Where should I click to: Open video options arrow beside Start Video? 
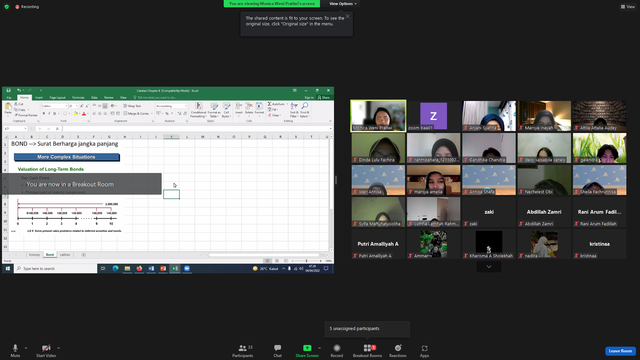tap(58, 348)
